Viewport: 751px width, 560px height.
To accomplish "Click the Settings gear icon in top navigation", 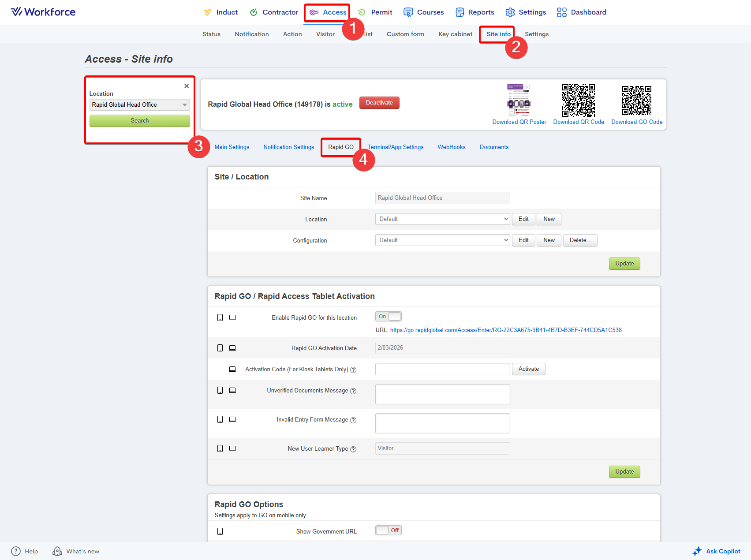I will (510, 12).
